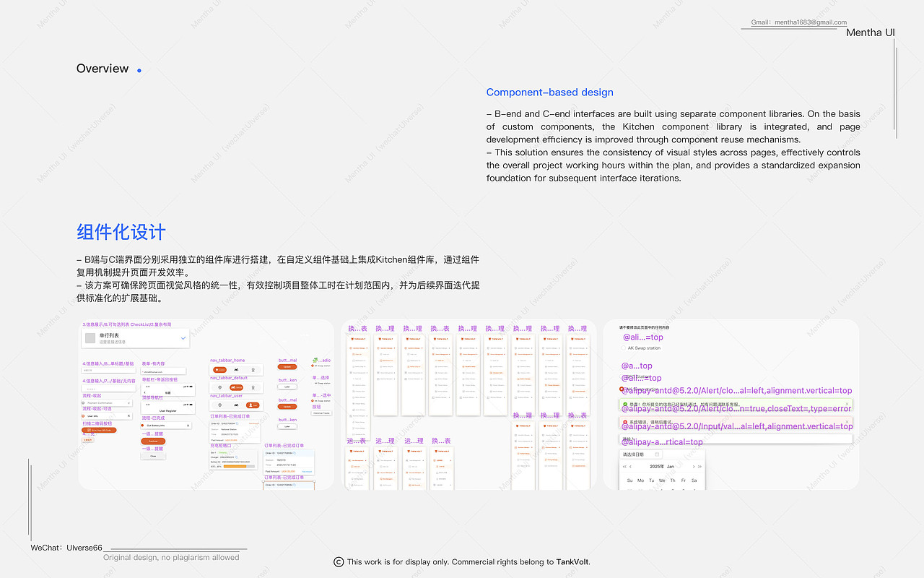Toggle the blue checkmark on the 单行列表 row
This screenshot has width=924, height=578.
point(183,338)
